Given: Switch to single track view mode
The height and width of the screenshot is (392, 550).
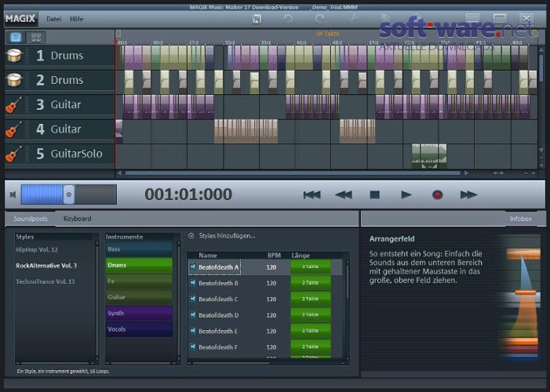Looking at the screenshot, I should point(16,37).
